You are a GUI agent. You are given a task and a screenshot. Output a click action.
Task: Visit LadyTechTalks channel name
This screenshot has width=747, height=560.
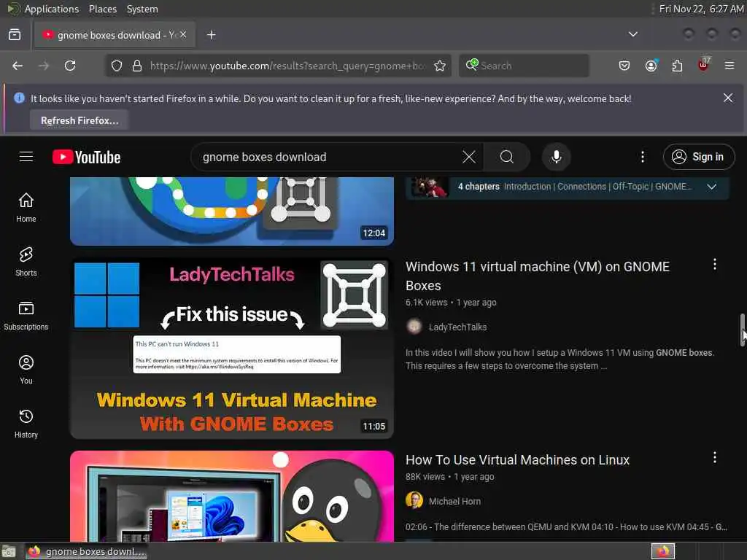click(x=457, y=327)
